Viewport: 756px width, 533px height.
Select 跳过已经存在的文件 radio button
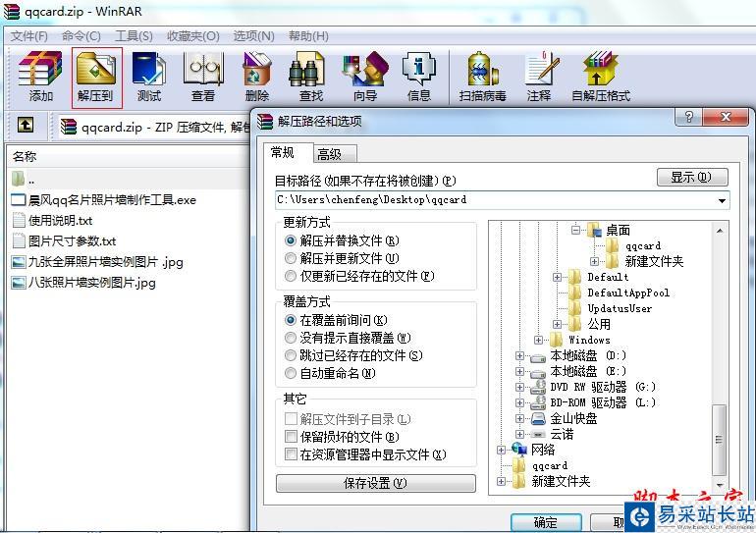pyautogui.click(x=291, y=355)
